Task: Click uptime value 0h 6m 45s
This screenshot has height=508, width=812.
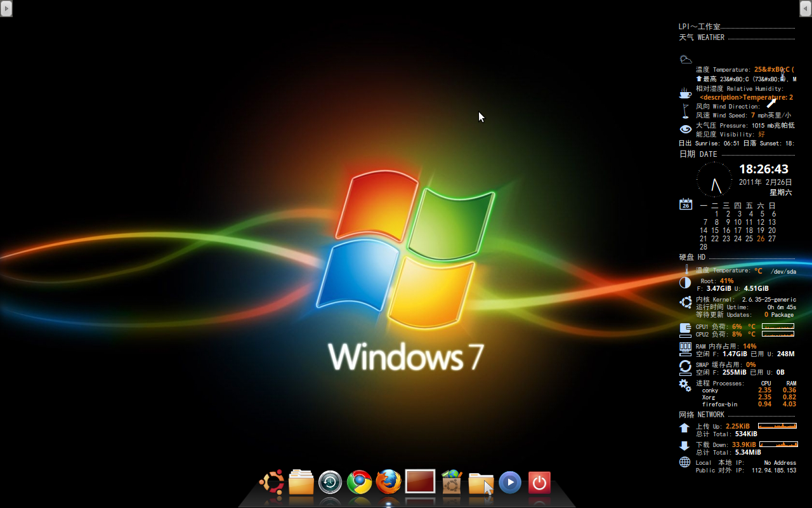Action: point(782,307)
